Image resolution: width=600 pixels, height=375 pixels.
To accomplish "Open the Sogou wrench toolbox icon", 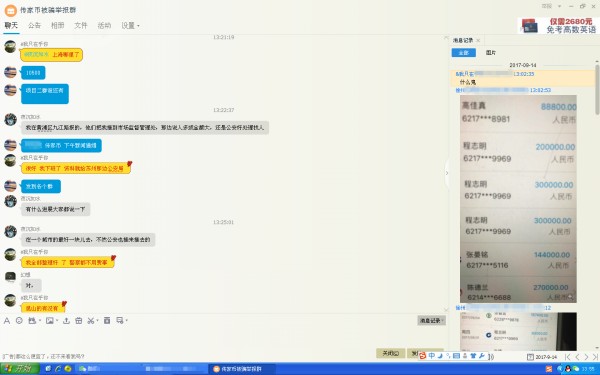I will coord(481,356).
